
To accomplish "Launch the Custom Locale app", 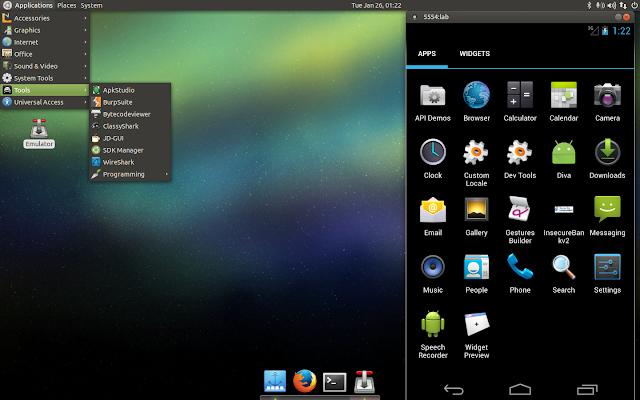I will point(476,155).
